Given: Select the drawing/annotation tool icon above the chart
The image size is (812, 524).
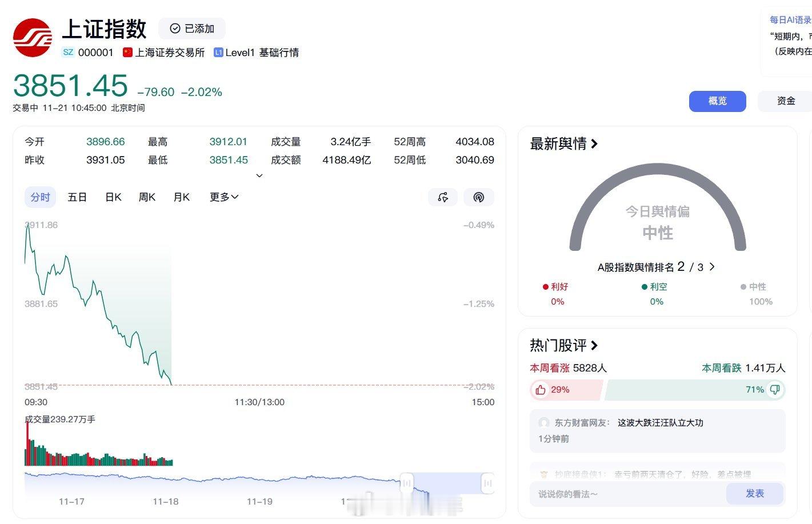Looking at the screenshot, I should (x=443, y=197).
